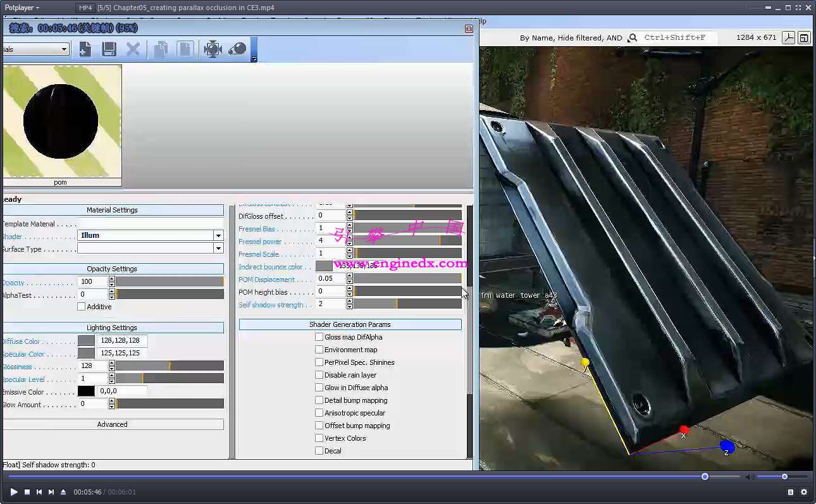Screen dimensions: 816x504
Task: Click the Self shadow strength slider
Action: 407,304
